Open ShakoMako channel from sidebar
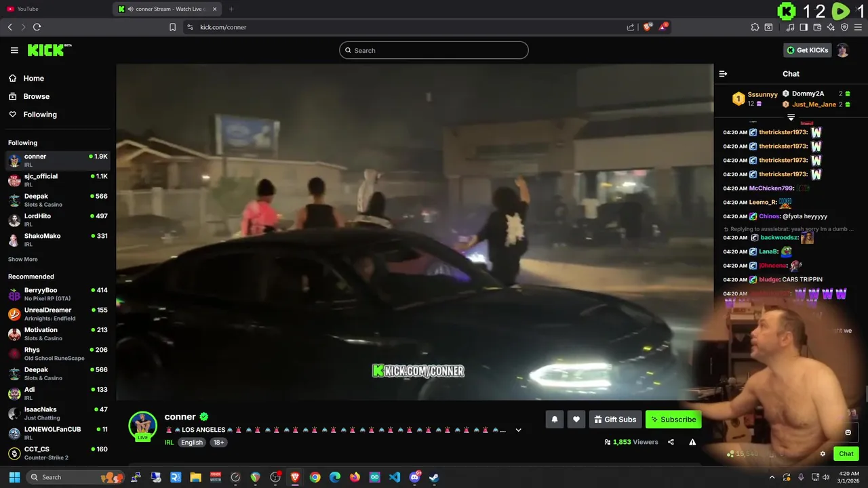This screenshot has height=488, width=868. (x=58, y=239)
